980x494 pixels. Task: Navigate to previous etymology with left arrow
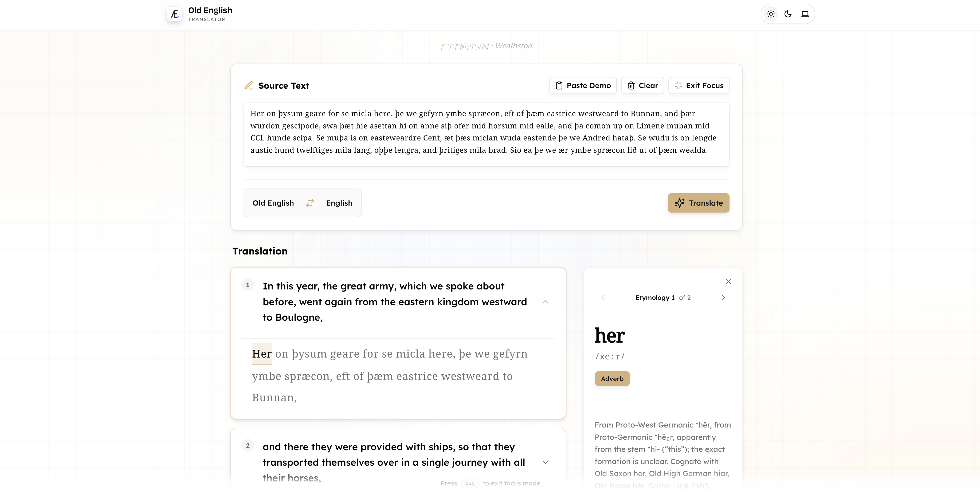pos(603,297)
